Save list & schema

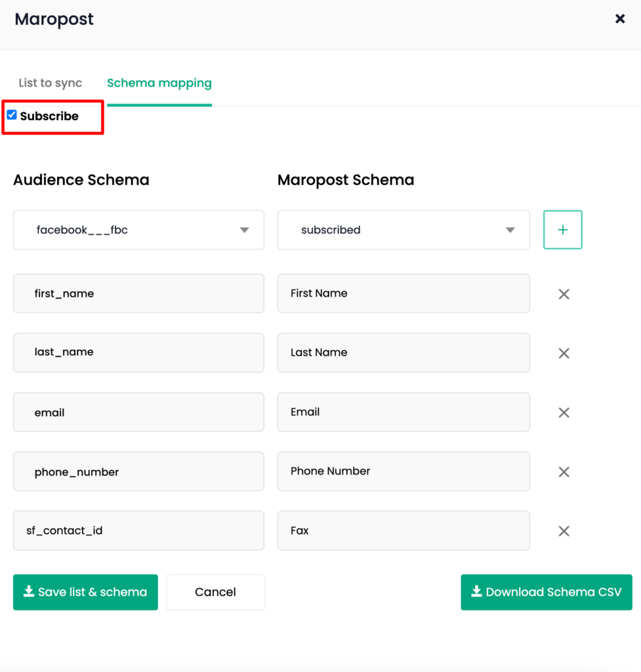pyautogui.click(x=85, y=593)
